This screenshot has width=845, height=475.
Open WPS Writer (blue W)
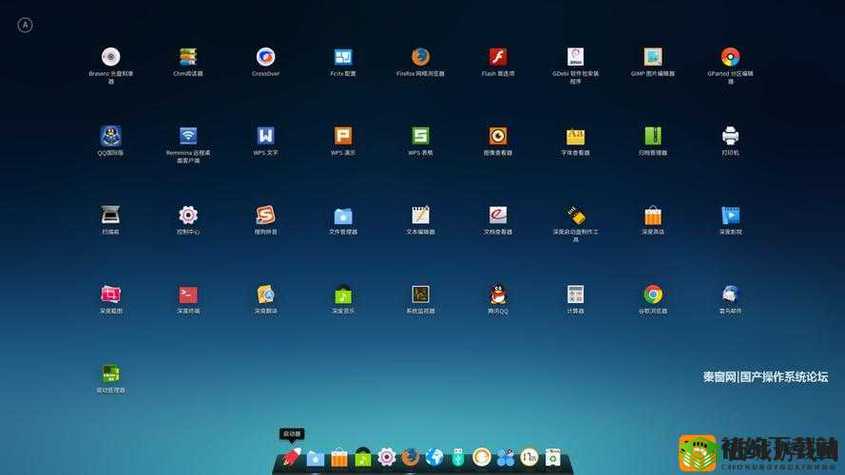[266, 136]
